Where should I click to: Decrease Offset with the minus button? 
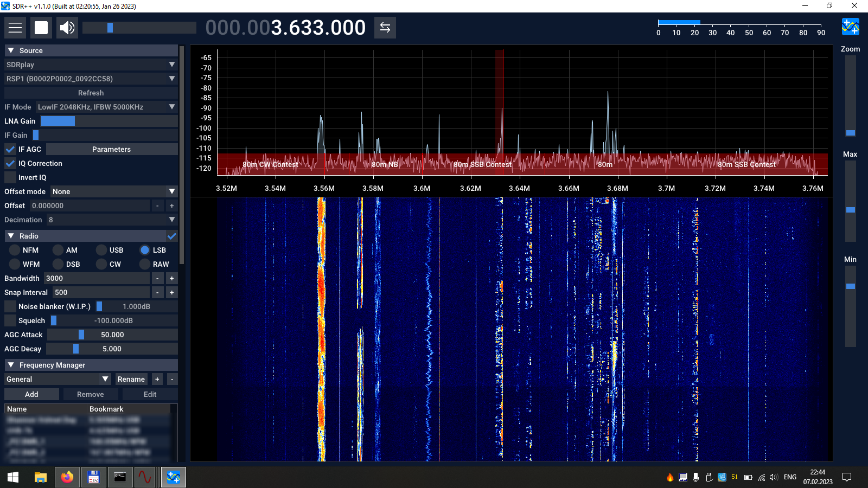click(x=157, y=206)
